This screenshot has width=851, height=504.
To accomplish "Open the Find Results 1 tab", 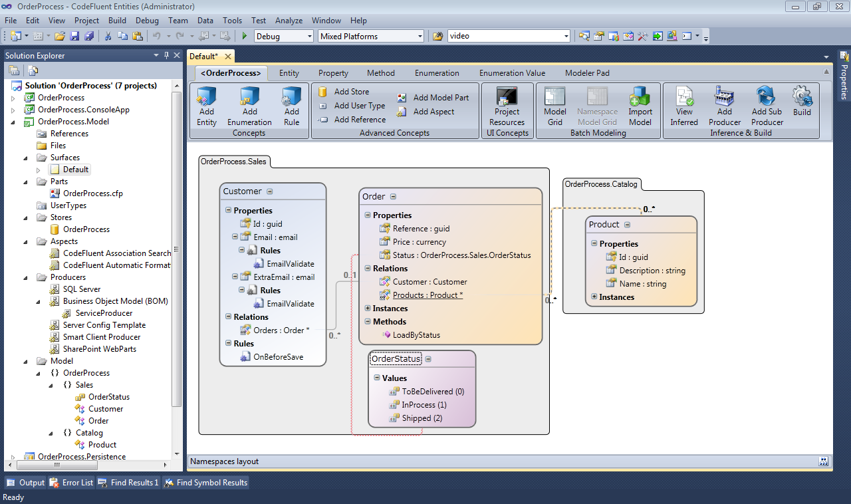I will [x=128, y=483].
